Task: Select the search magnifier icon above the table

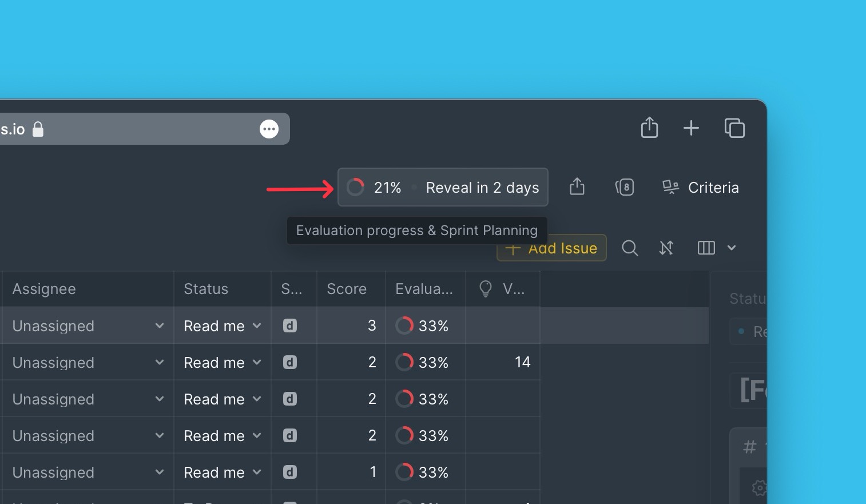Action: [x=630, y=248]
